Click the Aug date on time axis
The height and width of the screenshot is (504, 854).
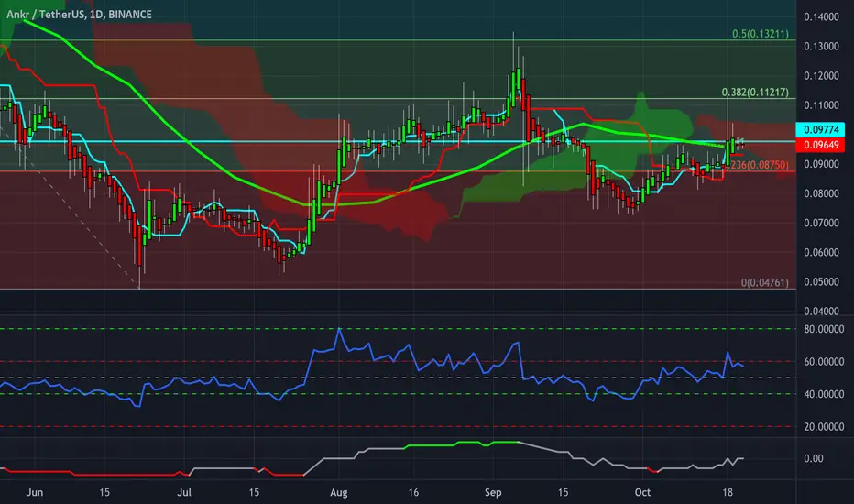click(x=339, y=493)
